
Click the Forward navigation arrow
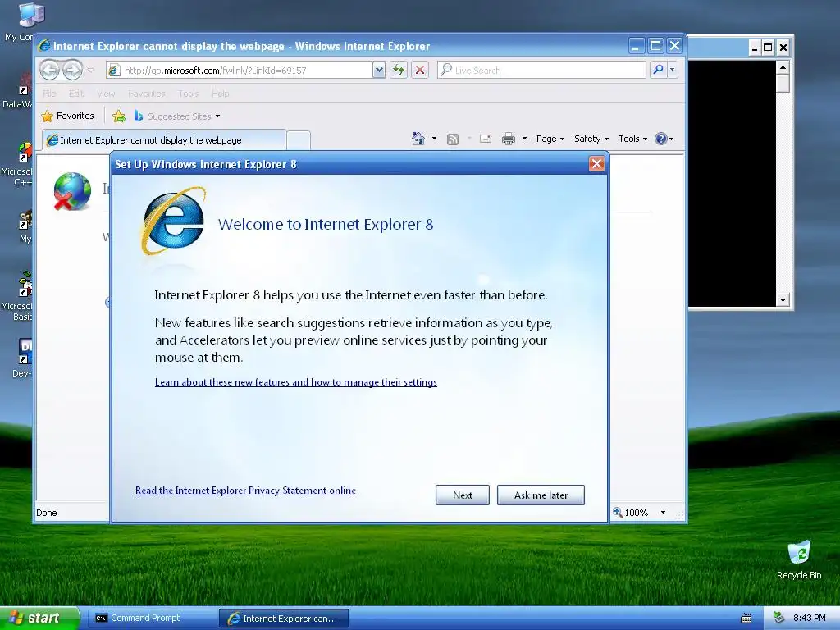pyautogui.click(x=72, y=70)
